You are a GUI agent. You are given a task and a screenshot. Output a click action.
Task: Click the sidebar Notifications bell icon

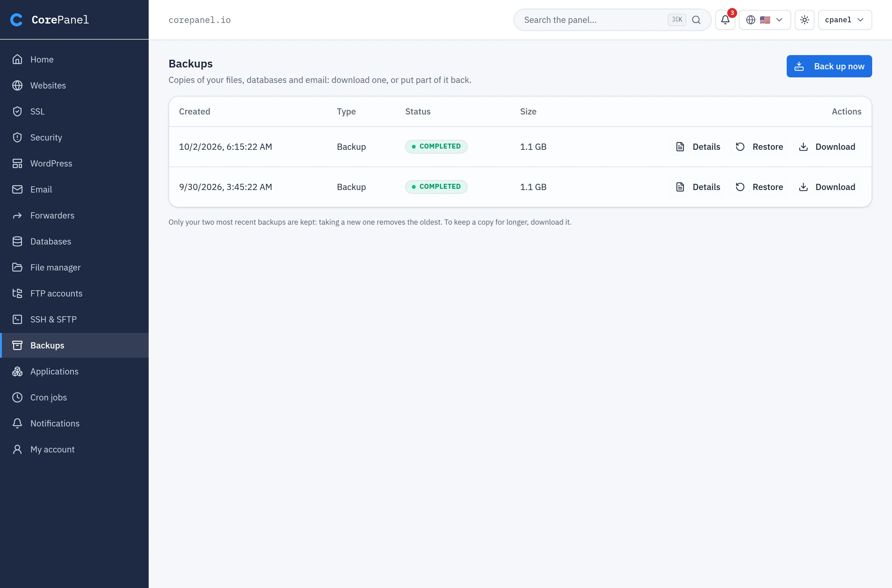click(17, 423)
